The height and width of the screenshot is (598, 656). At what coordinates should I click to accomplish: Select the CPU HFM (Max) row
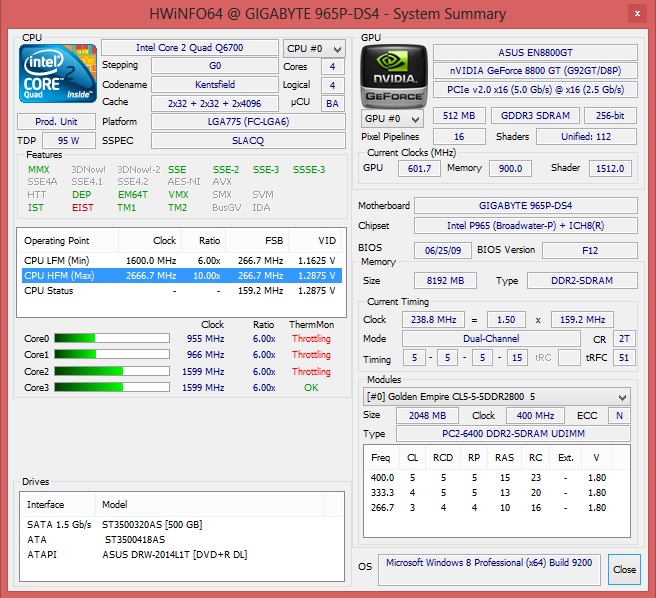(181, 276)
